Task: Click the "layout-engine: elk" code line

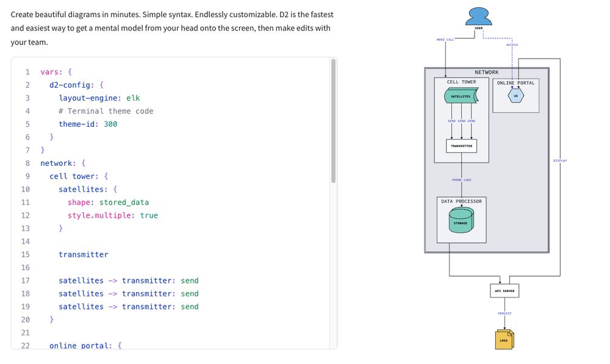Action: click(x=99, y=98)
